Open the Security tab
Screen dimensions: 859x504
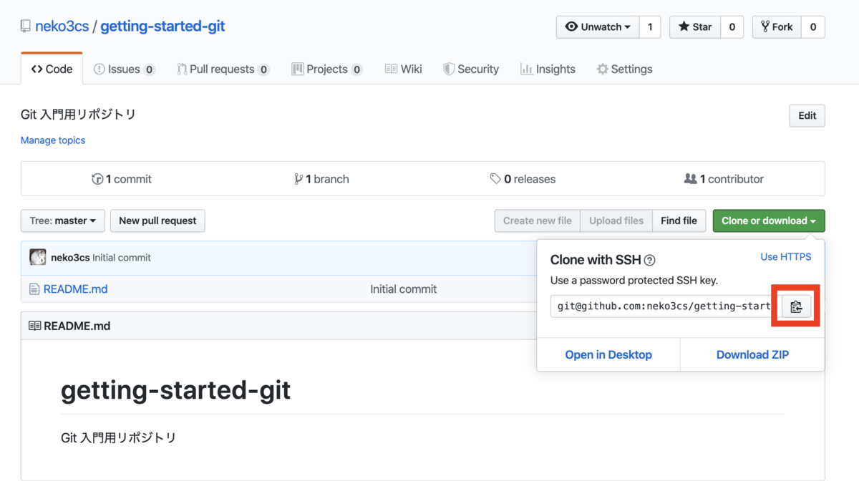(x=470, y=69)
